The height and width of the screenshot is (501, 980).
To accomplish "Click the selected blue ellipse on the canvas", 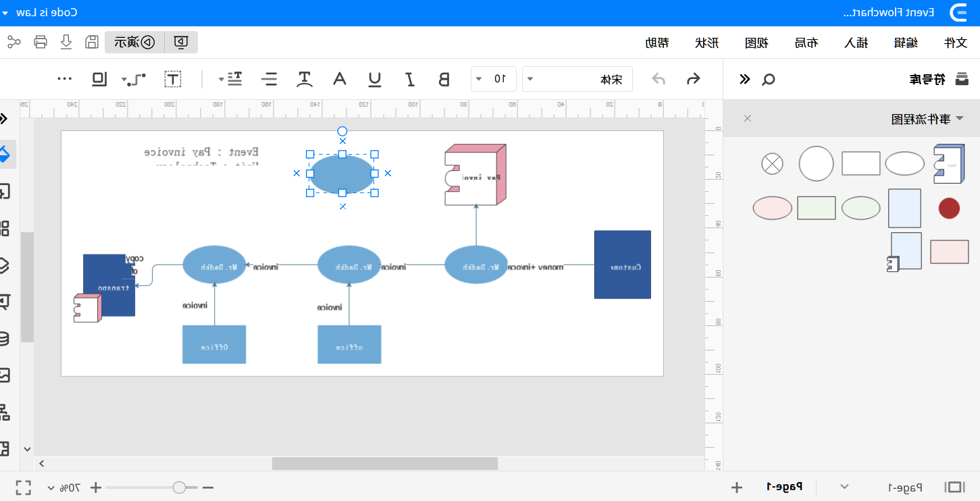I will [x=342, y=174].
